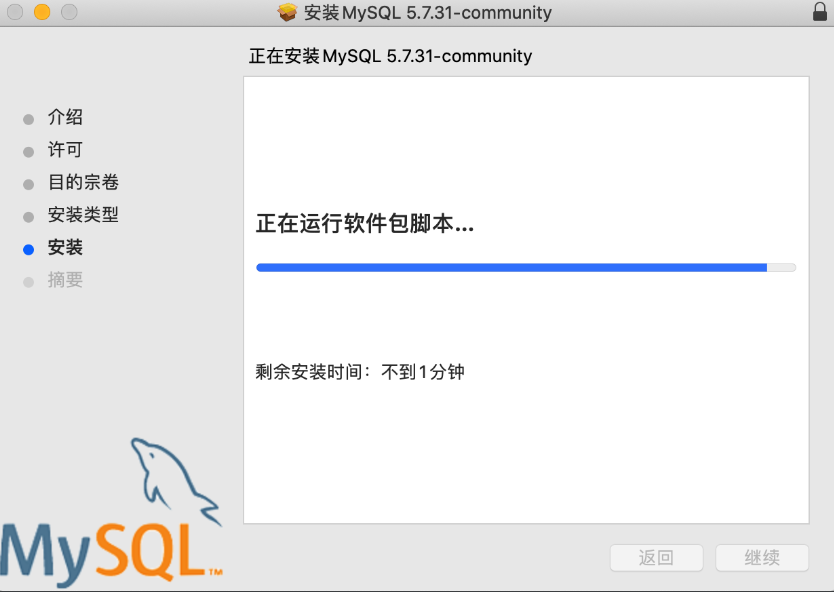The height and width of the screenshot is (592, 834).
Task: Click the gray bullet beside 目的宗卷
Action: coord(29,185)
